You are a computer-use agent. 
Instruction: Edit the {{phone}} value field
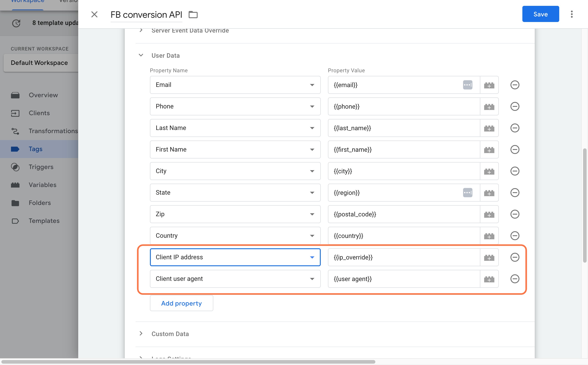coord(404,106)
